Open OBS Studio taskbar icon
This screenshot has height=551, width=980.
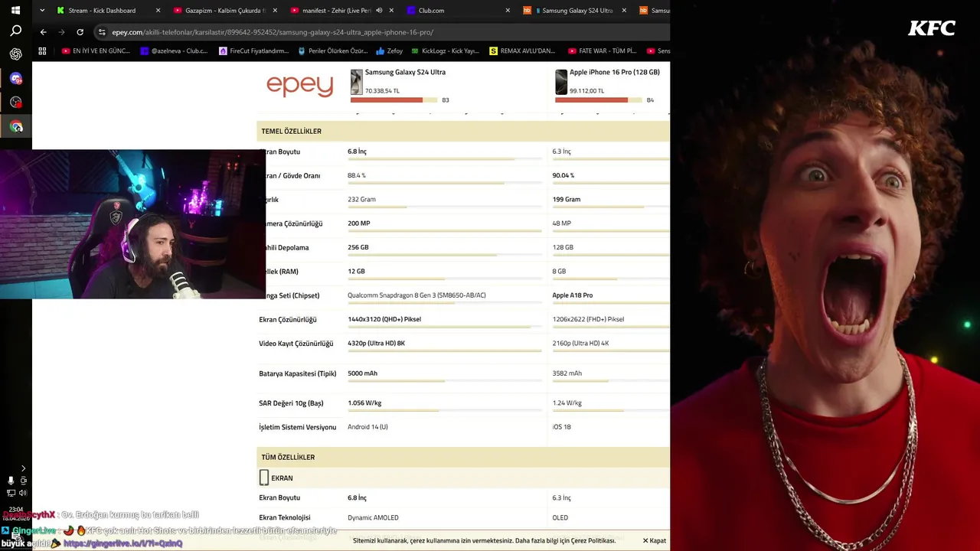[15, 102]
